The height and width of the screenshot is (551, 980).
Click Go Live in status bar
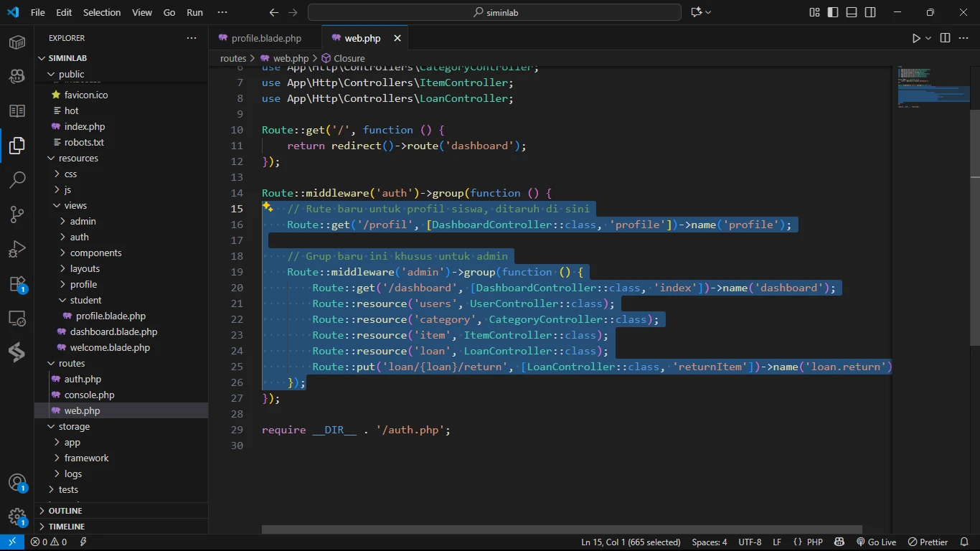pyautogui.click(x=876, y=542)
